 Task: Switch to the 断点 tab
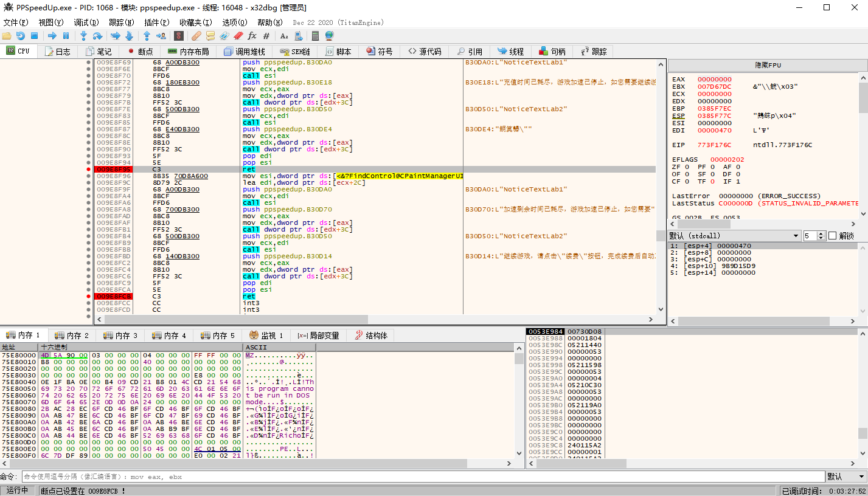[x=140, y=52]
